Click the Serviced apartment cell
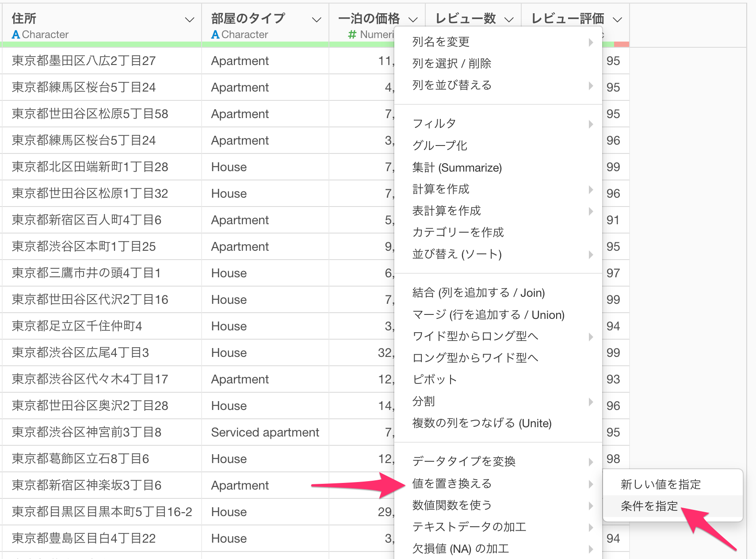This screenshot has height=559, width=756. (x=265, y=432)
